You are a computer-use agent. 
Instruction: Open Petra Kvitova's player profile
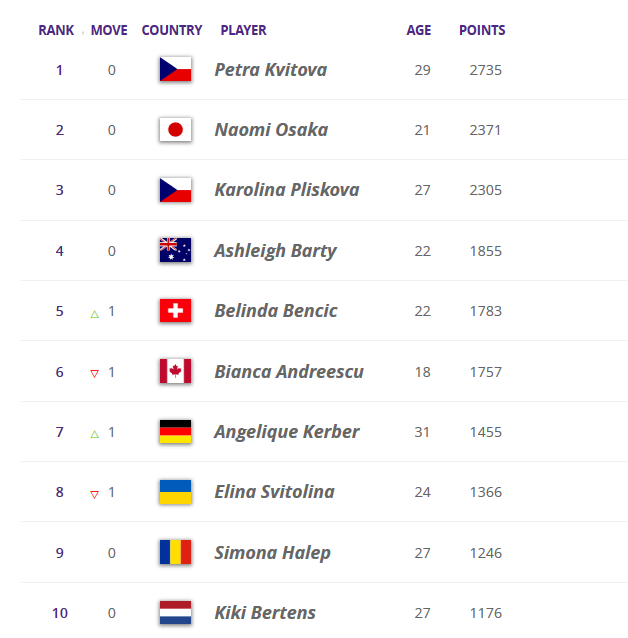click(270, 70)
